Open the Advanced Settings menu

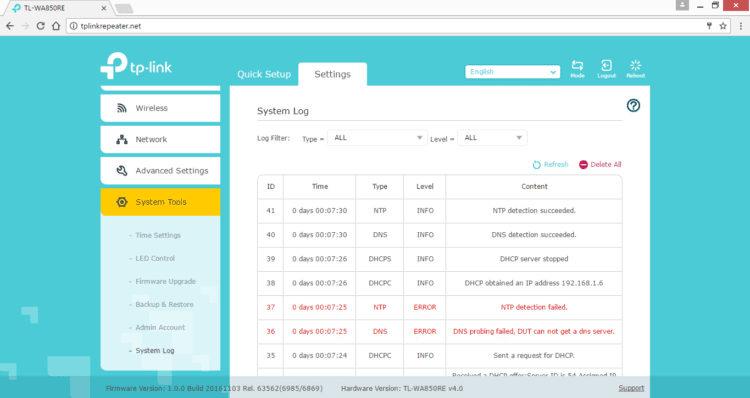pyautogui.click(x=160, y=171)
